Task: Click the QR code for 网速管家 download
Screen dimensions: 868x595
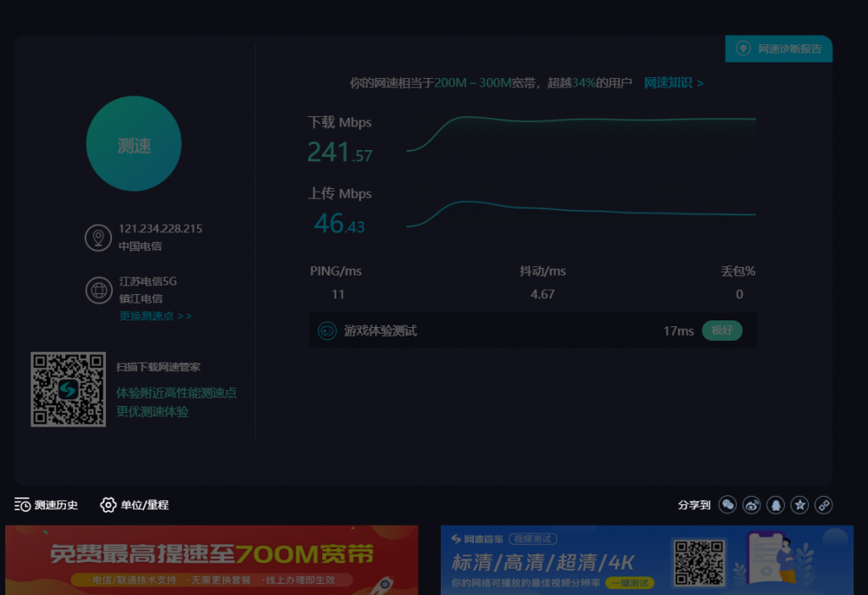Action: tap(68, 389)
